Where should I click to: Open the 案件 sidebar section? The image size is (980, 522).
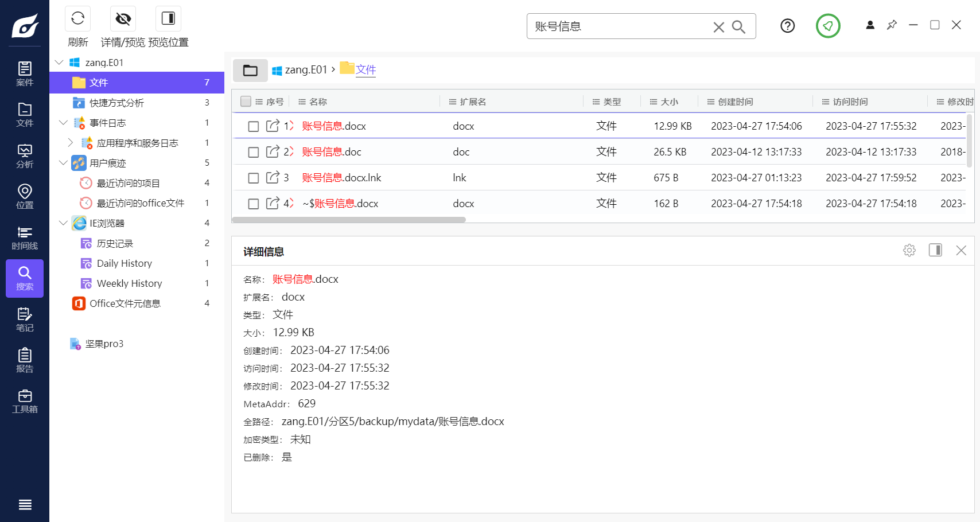[x=25, y=74]
